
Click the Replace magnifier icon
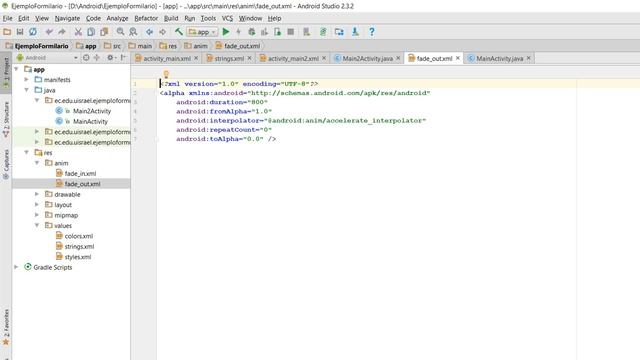[133, 32]
